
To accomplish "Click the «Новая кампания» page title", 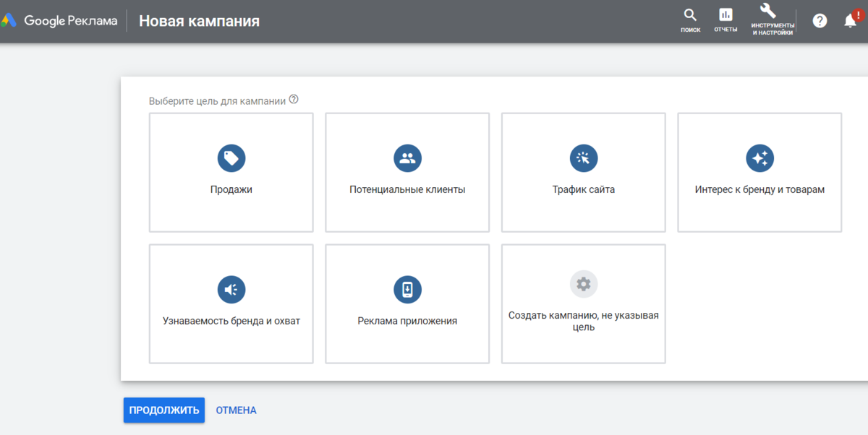I will tap(199, 21).
